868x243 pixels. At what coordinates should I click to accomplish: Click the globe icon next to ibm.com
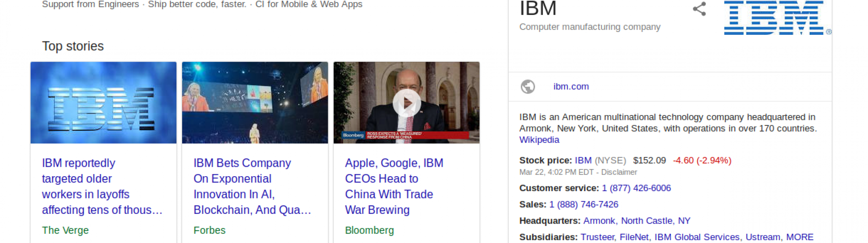pos(528,87)
